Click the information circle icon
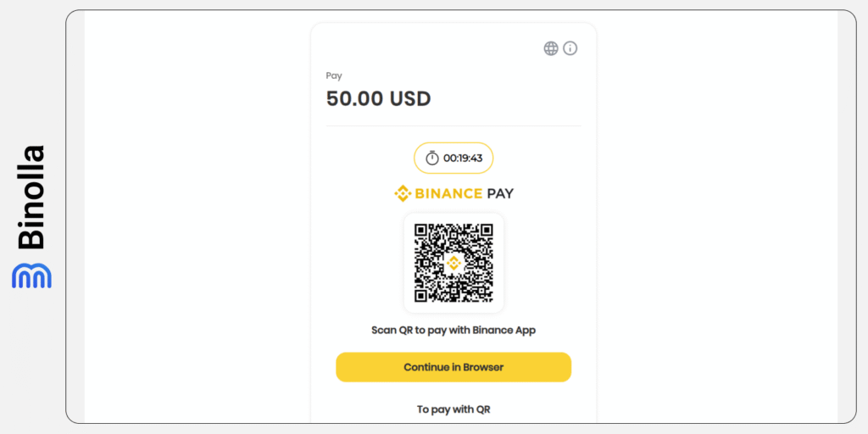 [x=570, y=48]
